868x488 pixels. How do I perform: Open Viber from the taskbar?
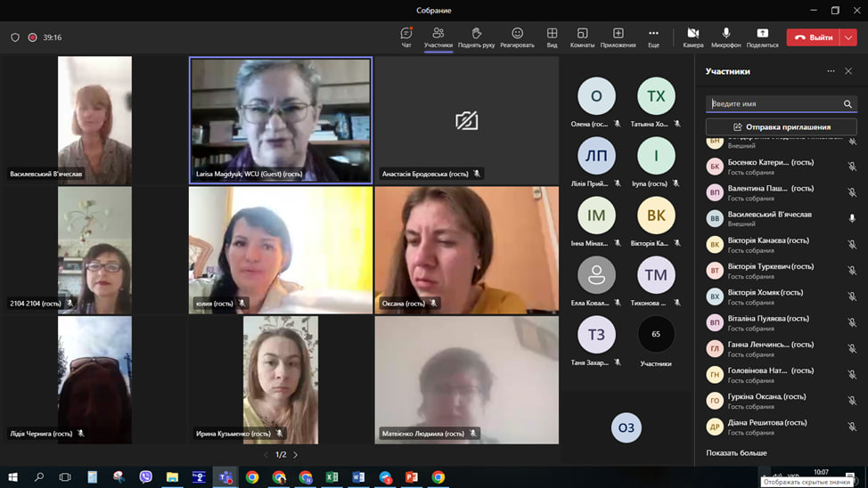pos(145,477)
